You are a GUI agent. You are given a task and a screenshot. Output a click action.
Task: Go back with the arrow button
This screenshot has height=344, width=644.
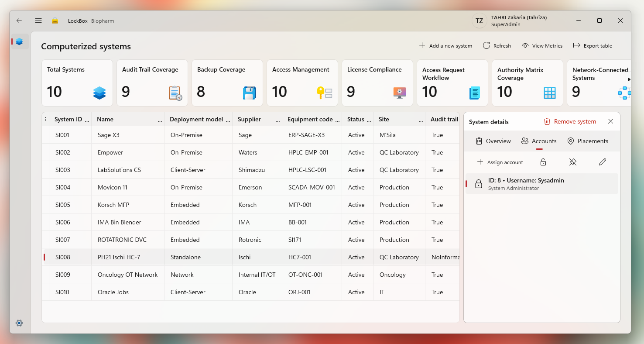tap(19, 21)
